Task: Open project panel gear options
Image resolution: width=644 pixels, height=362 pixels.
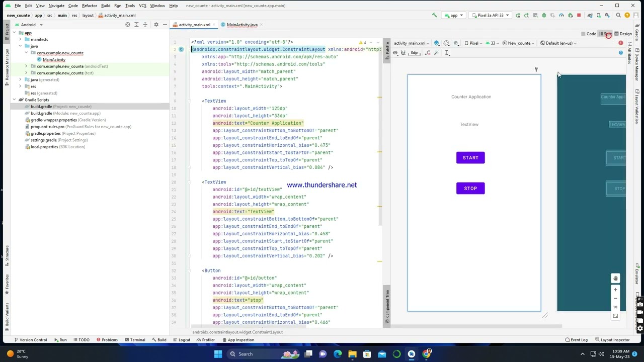Action: coord(156,25)
